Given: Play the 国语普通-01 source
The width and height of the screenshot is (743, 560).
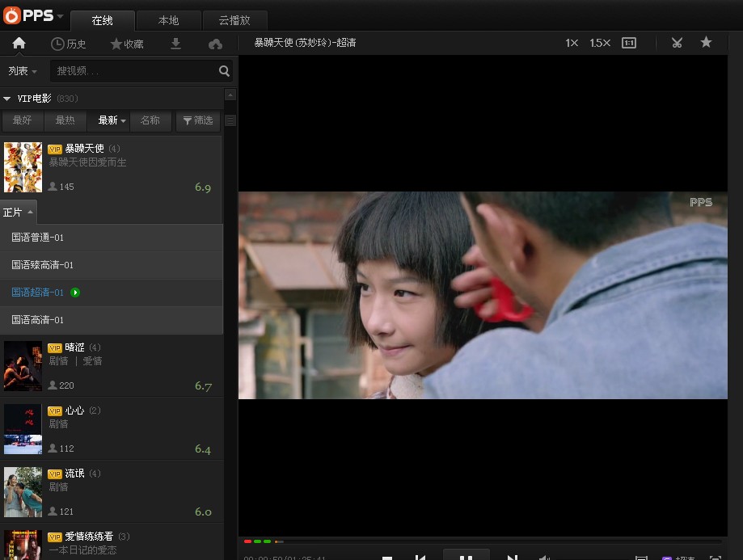Looking at the screenshot, I should pyautogui.click(x=112, y=238).
